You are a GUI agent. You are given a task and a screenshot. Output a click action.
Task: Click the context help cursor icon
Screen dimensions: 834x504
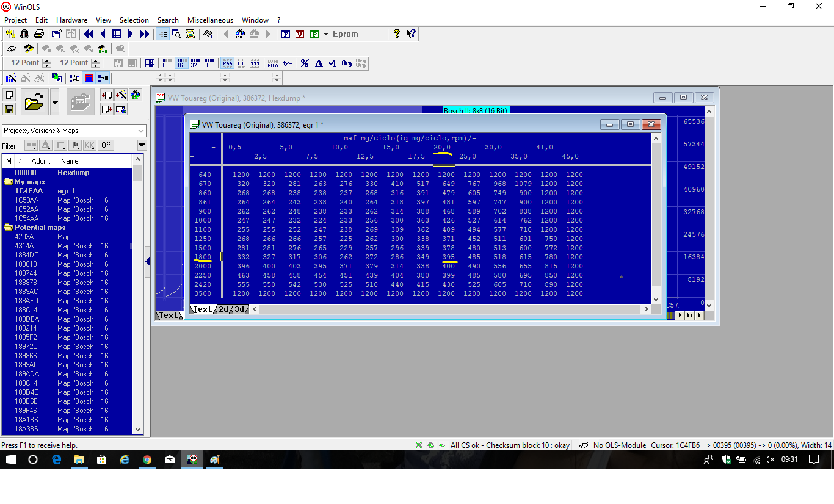click(x=411, y=34)
